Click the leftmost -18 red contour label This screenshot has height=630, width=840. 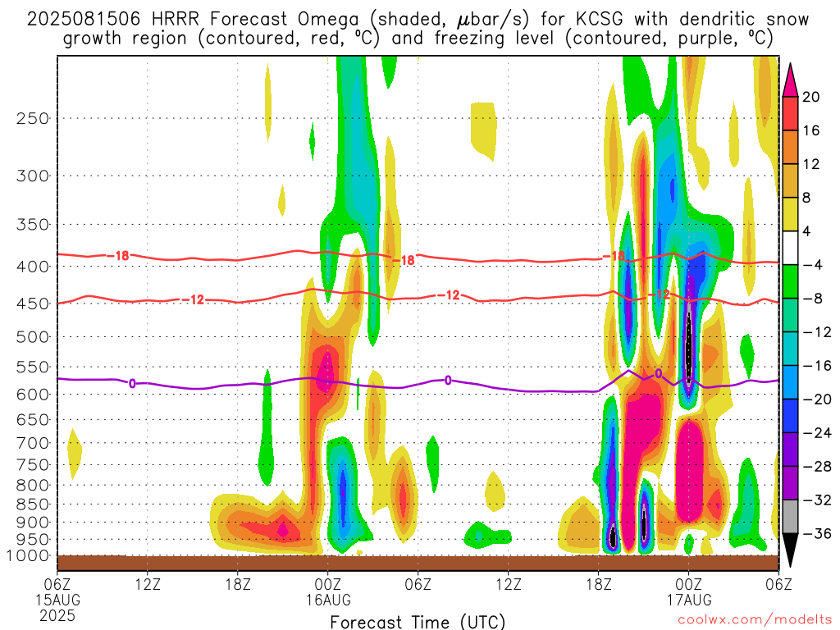[x=118, y=256]
